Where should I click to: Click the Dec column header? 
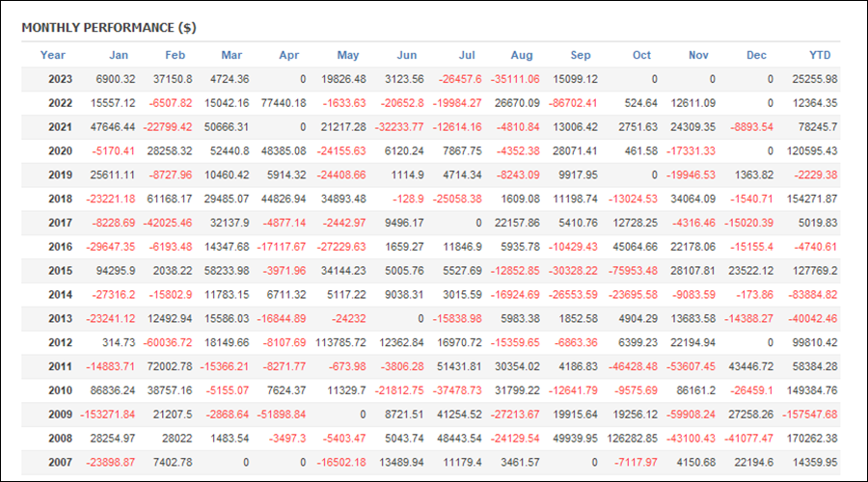click(x=756, y=55)
